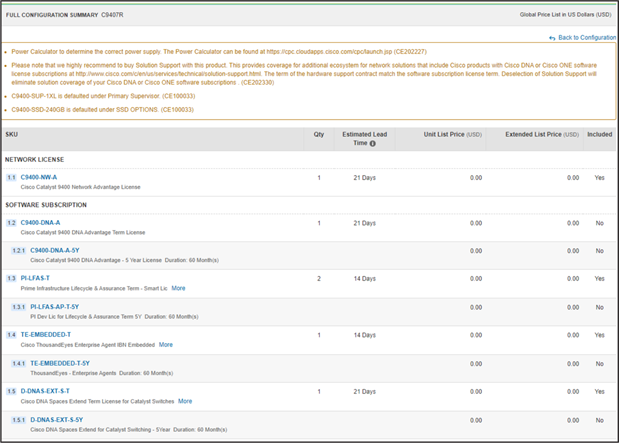Select the SOFTWARE SUBSCRIPTION section heading
The width and height of the screenshot is (619, 443).
tap(46, 205)
